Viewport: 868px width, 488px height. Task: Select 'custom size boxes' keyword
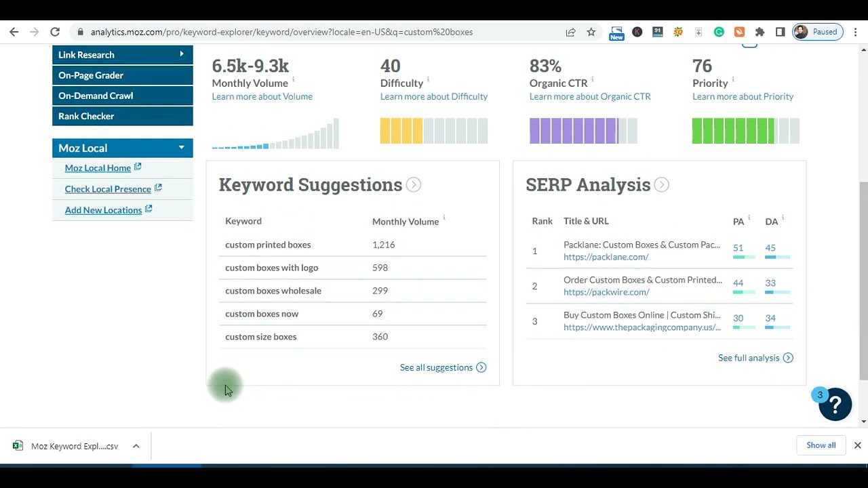pos(261,337)
